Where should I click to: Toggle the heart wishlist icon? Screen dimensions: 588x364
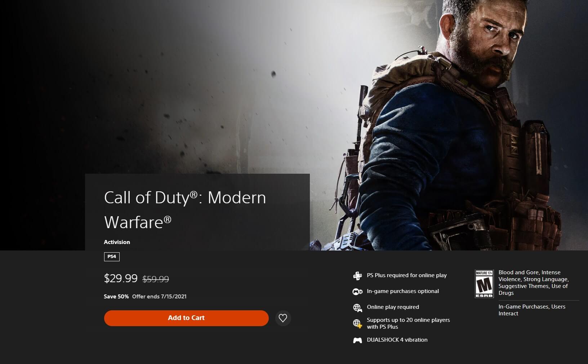pyautogui.click(x=283, y=318)
